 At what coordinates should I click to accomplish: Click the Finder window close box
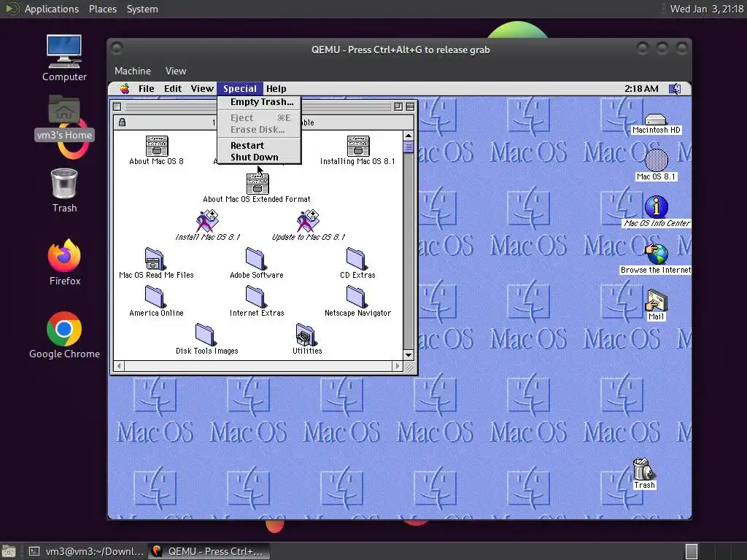117,106
